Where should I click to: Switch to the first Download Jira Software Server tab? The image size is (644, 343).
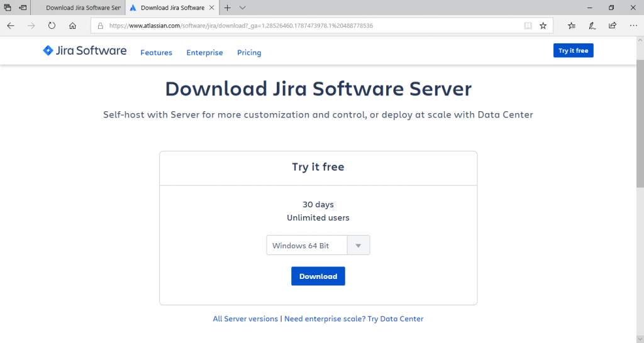(x=78, y=8)
